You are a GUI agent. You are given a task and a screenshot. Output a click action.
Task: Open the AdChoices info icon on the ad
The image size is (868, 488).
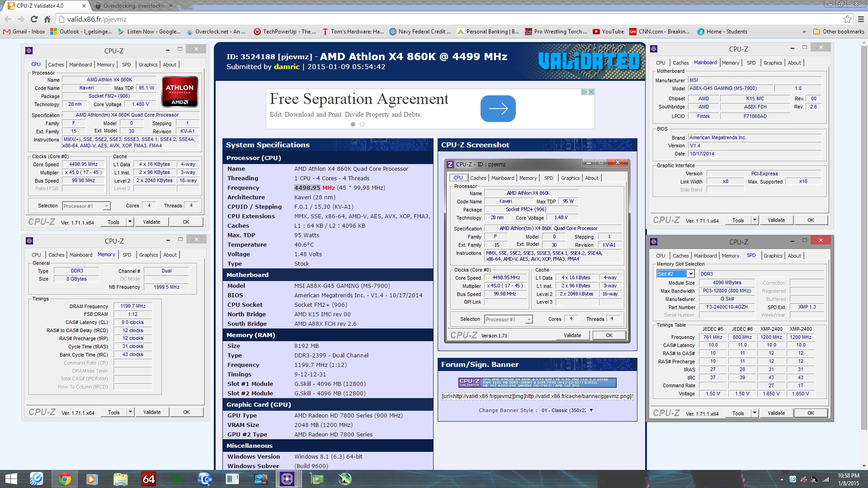point(584,92)
